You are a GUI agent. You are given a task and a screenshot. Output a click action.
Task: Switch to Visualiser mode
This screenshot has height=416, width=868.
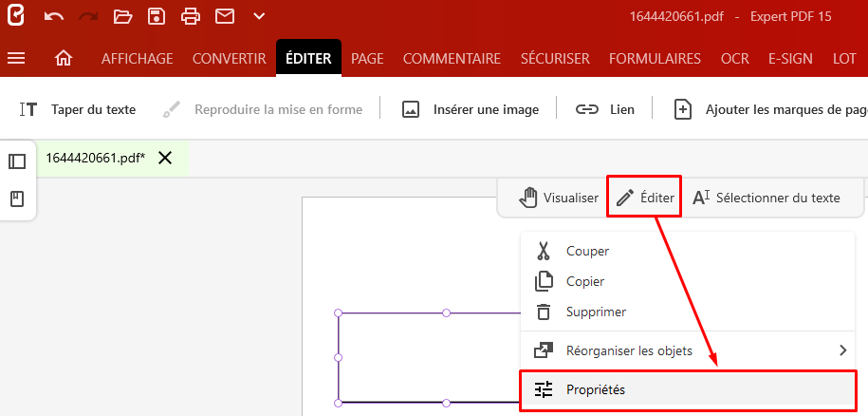pos(559,198)
